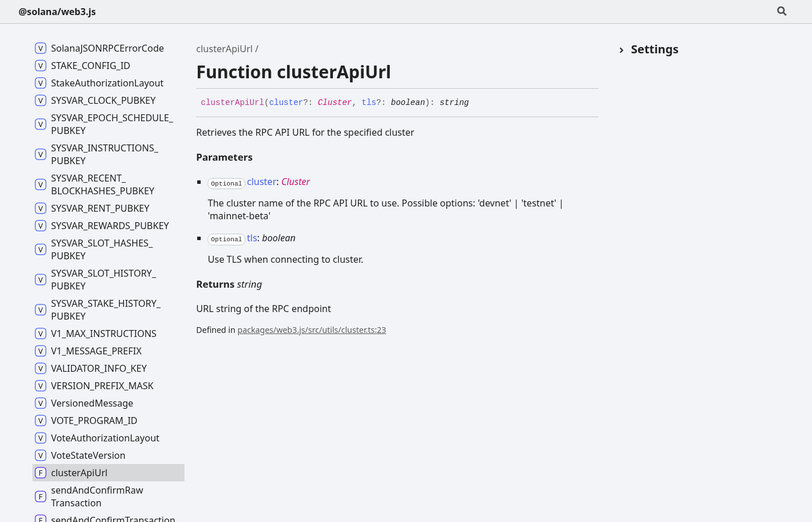812x522 pixels.
Task: Click the V icon next to VOTE_PROGRAM_ID
Action: (41, 420)
